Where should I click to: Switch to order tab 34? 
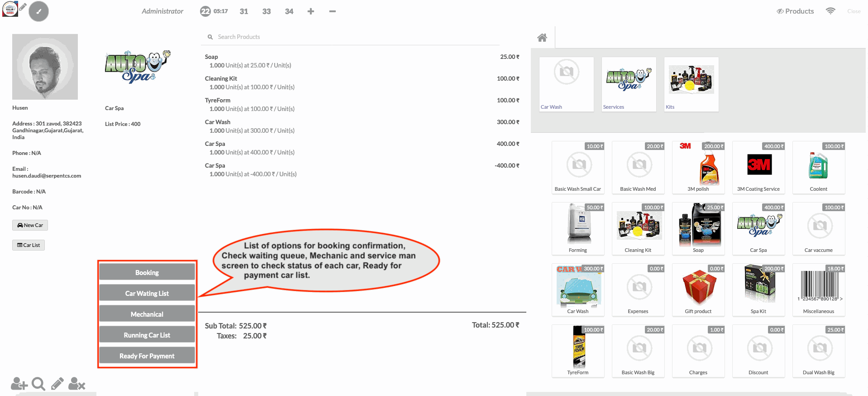[x=289, y=11]
